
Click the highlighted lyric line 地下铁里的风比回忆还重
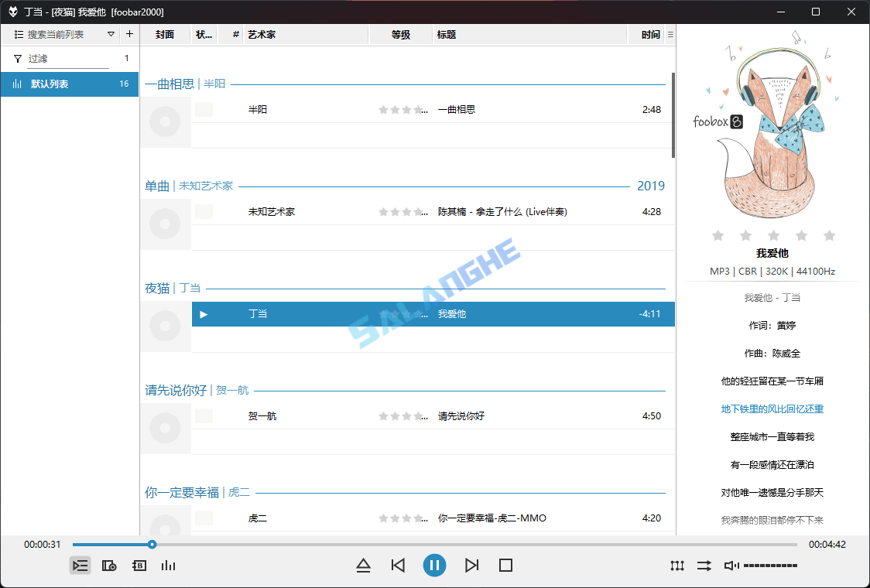pos(772,409)
